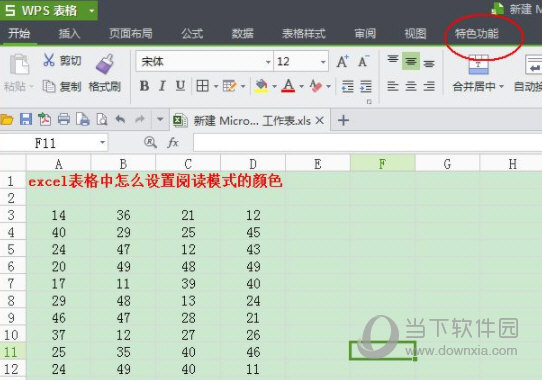Click the print preview magnifier page icon
The image size is (542, 380).
tap(102, 120)
